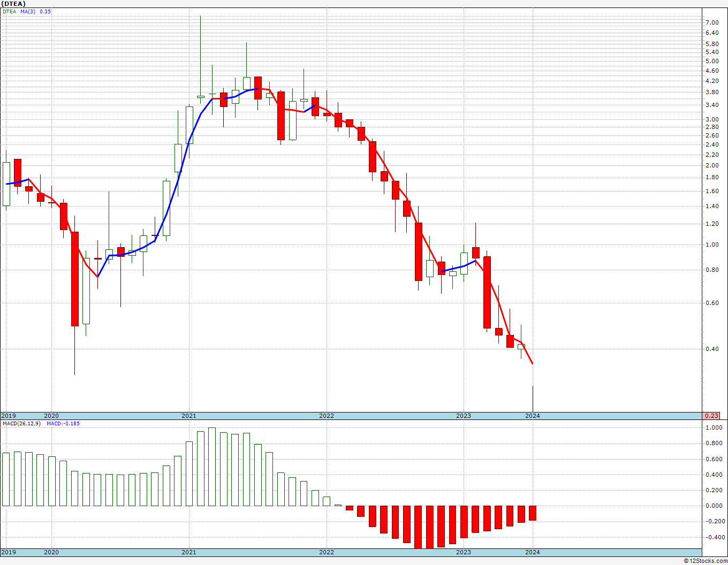
Task: Click the 2.40 price axis label
Action: point(712,144)
